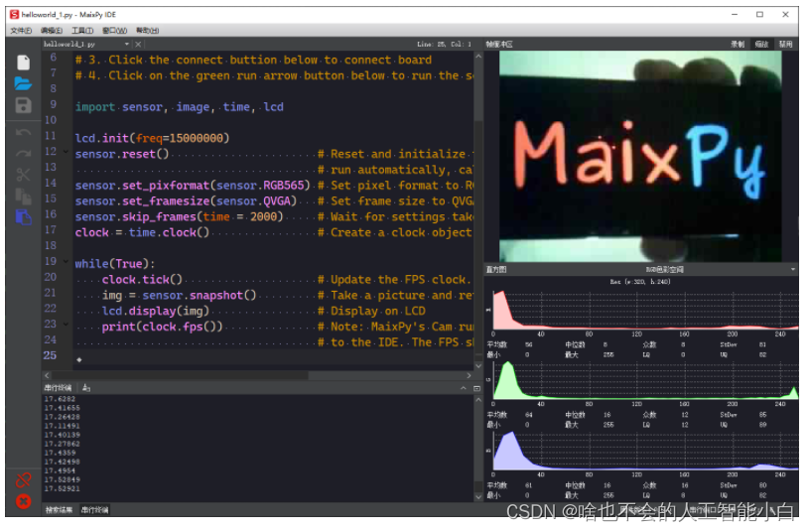This screenshot has width=809, height=532.
Task: Click the 串行终端 label in terminal header
Action: click(x=58, y=388)
